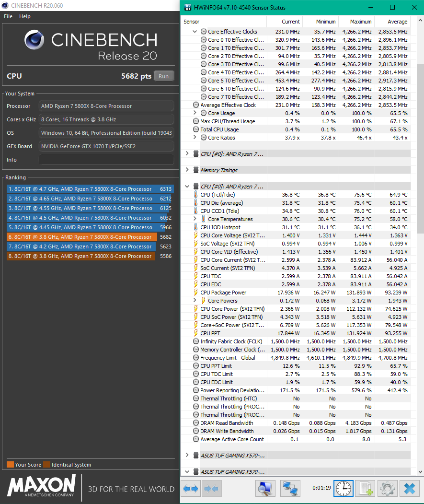Collapse the second ASUS TUF GAMING X570 section
This screenshot has height=504, width=424.
point(187,471)
